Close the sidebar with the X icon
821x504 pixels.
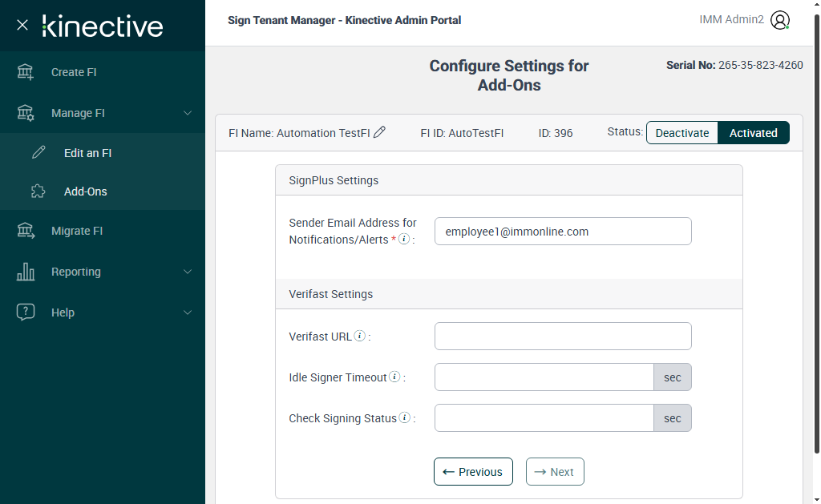coord(22,25)
